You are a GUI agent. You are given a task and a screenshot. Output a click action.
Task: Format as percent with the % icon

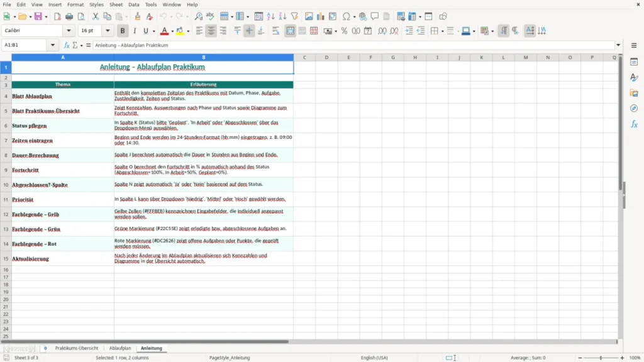[x=344, y=31]
